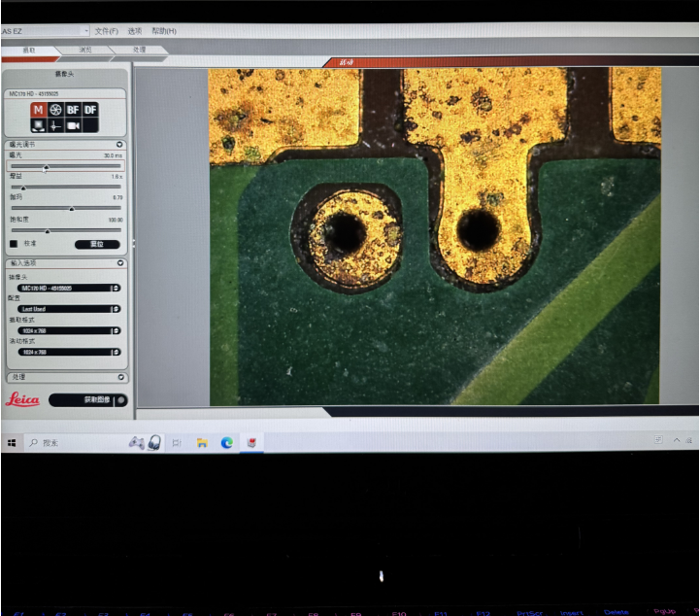Viewport: 700px width, 616px height.
Task: Collapse the 曝光调节 exposure panel
Action: pyautogui.click(x=120, y=145)
